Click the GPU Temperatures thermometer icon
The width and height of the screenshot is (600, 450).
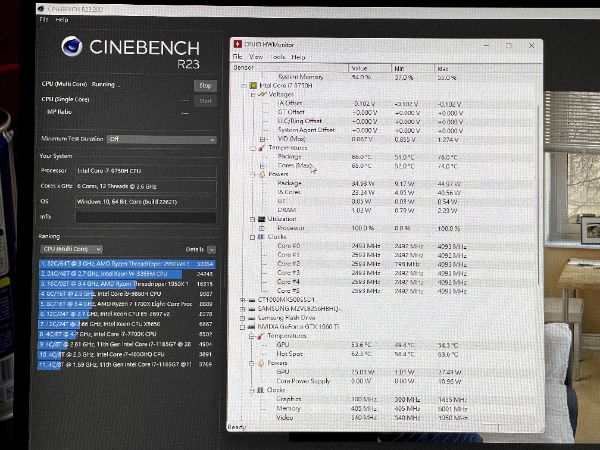point(261,336)
